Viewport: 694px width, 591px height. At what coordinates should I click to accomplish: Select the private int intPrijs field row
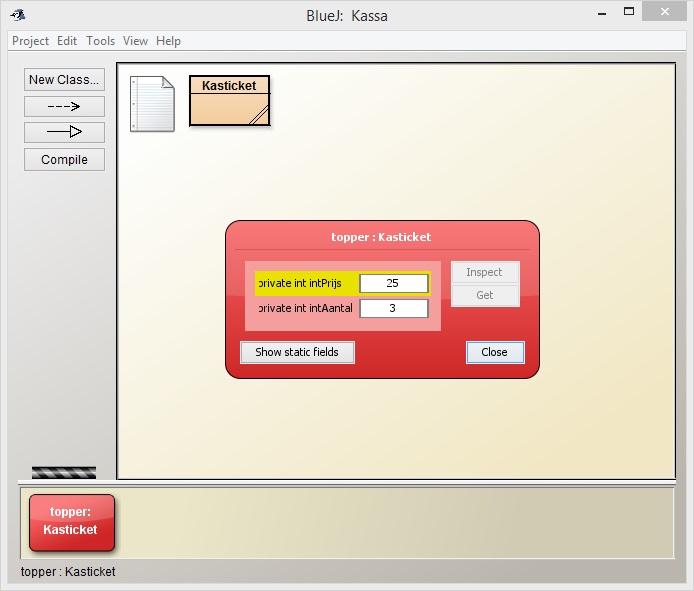point(343,283)
